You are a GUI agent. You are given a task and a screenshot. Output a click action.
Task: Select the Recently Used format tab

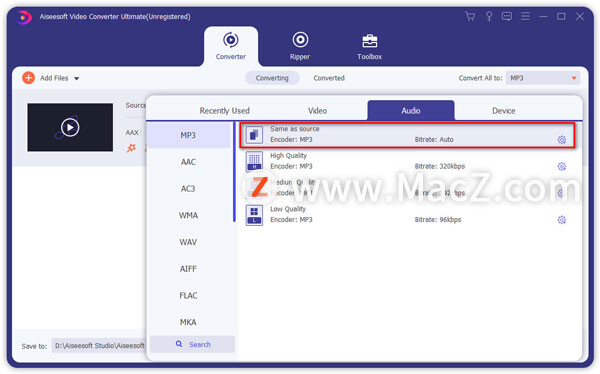point(224,111)
